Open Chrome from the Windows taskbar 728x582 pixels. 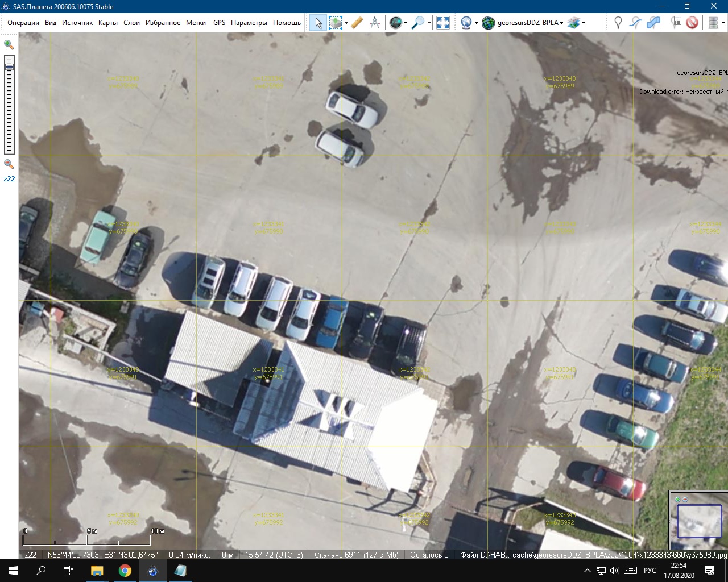click(125, 571)
